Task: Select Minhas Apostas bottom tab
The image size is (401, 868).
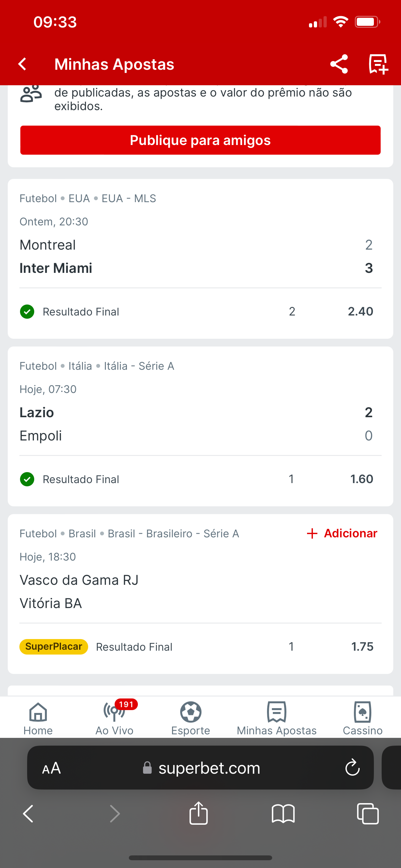Action: click(277, 718)
